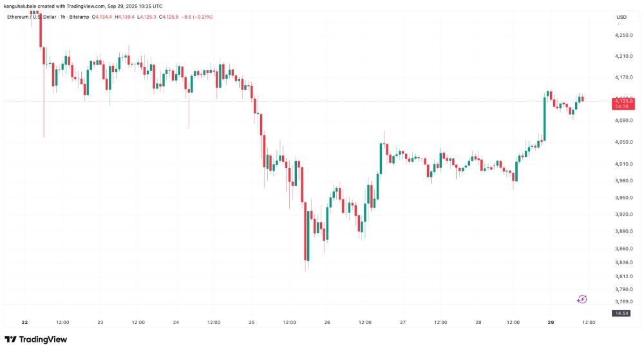
Task: Click the TradingView logo at bottom left
Action: (36, 339)
